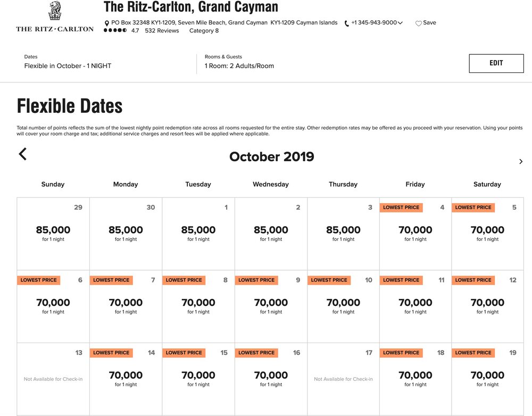This screenshot has height=416, width=532.
Task: Open the Dates field showing Flexible in October
Action: pyautogui.click(x=68, y=66)
